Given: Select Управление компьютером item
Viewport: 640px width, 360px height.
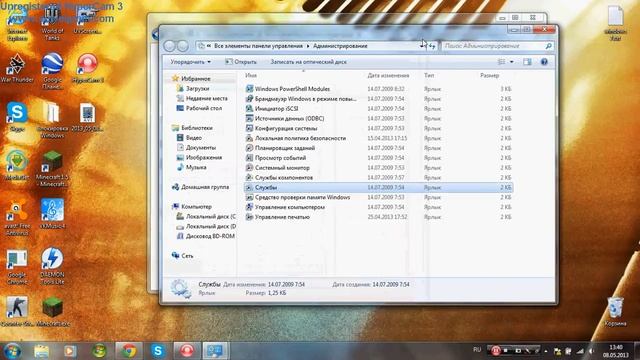Looking at the screenshot, I should pyautogui.click(x=378, y=207).
